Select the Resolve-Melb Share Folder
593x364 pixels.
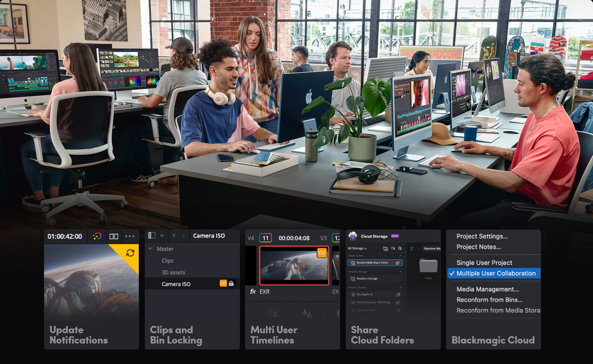[x=372, y=263]
